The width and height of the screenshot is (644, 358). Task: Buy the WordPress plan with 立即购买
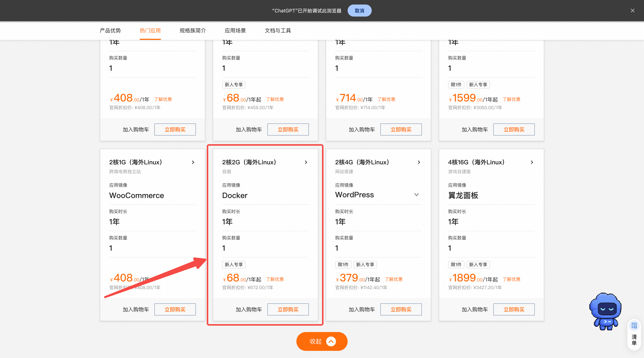coord(401,309)
